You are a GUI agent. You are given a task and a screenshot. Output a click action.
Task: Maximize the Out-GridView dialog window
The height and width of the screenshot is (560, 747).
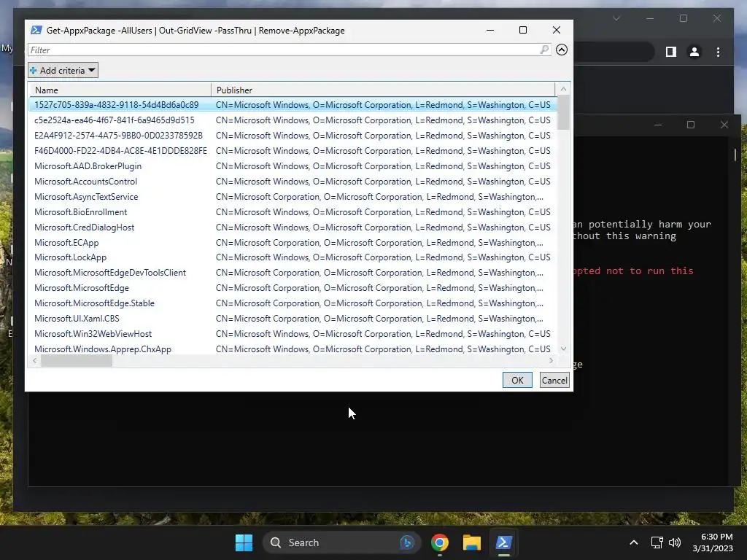tap(522, 30)
